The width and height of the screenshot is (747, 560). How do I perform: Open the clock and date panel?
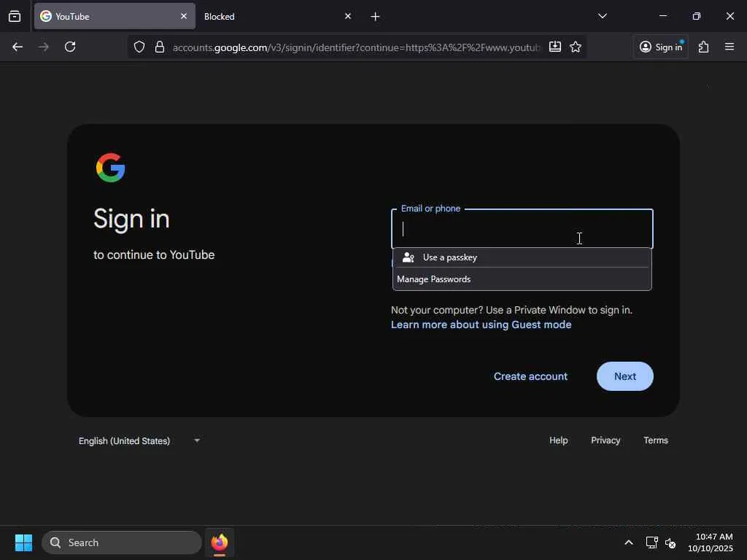coord(711,542)
